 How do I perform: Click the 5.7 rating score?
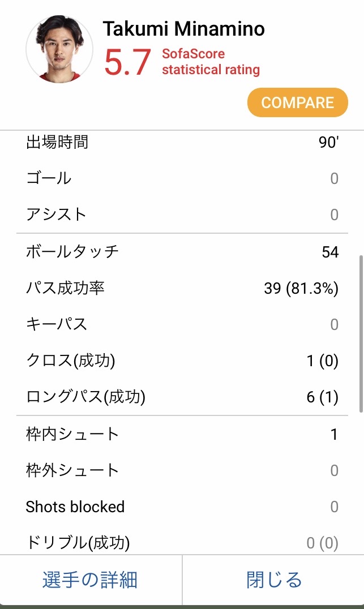pos(128,62)
